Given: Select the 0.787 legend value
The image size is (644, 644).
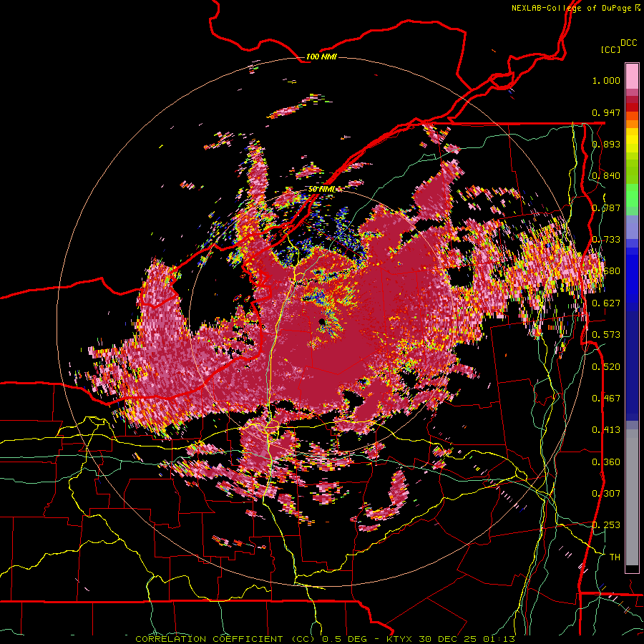Looking at the screenshot, I should (606, 208).
